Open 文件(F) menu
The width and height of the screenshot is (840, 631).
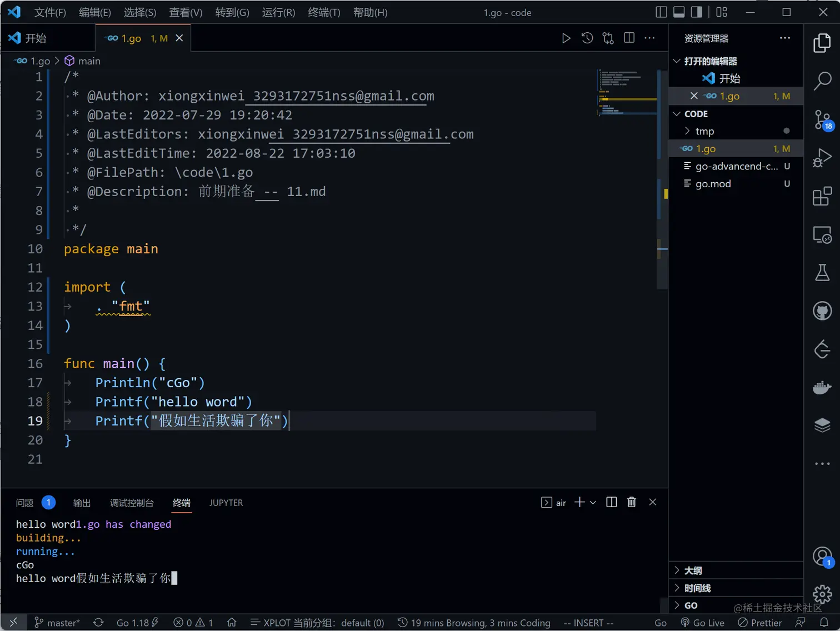(x=50, y=12)
